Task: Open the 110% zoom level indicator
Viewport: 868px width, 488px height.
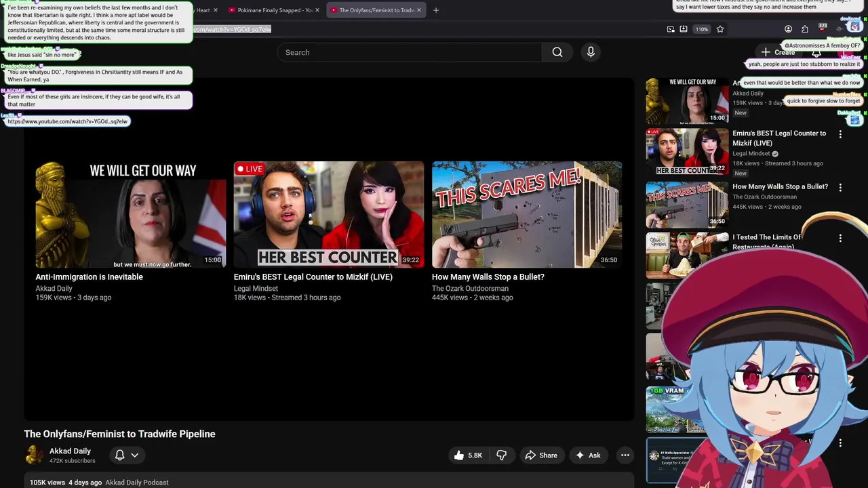Action: (702, 29)
